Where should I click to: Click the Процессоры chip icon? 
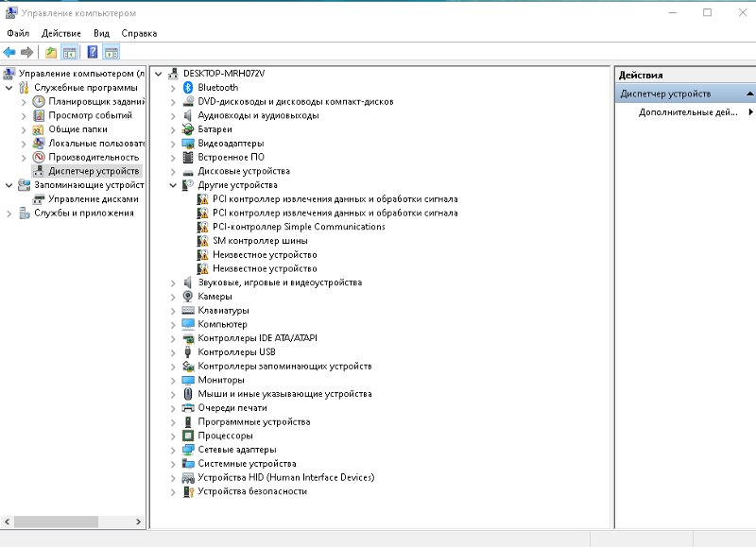[x=188, y=436]
